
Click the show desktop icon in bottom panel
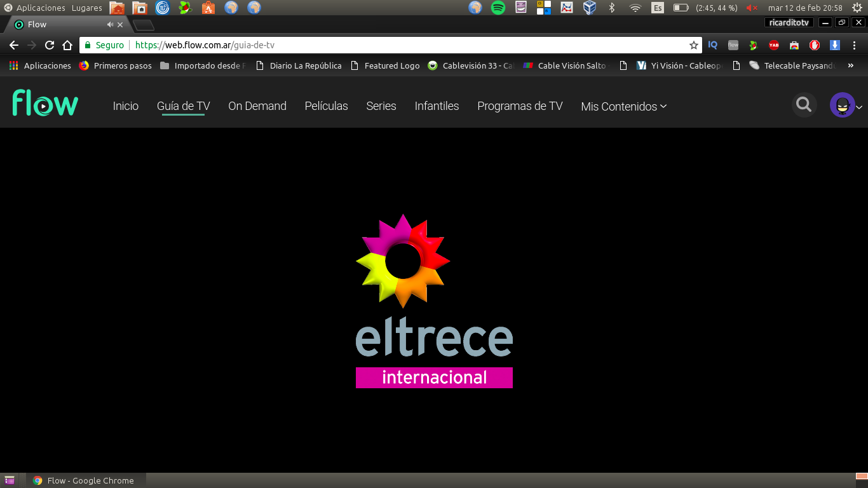pos(10,480)
